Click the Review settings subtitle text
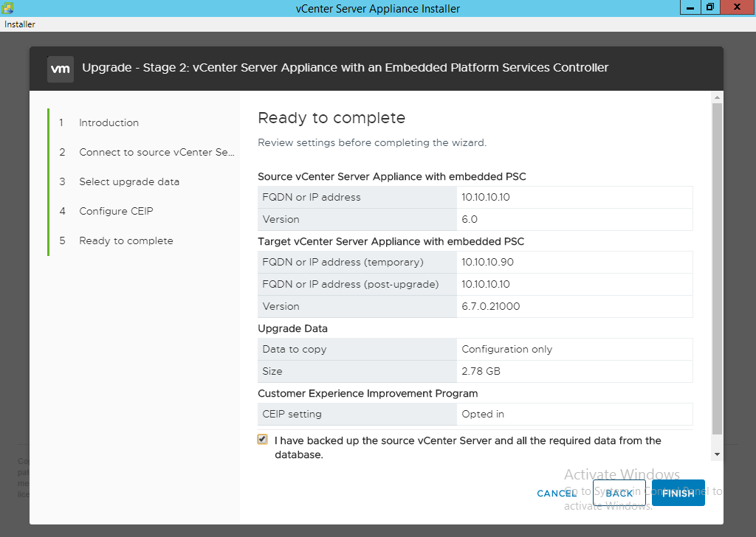The image size is (756, 537). 372,142
